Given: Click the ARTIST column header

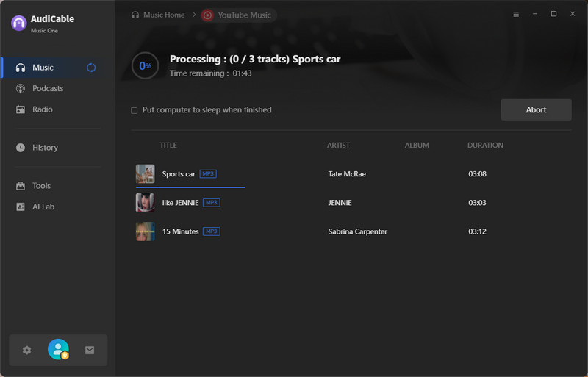Looking at the screenshot, I should [338, 146].
